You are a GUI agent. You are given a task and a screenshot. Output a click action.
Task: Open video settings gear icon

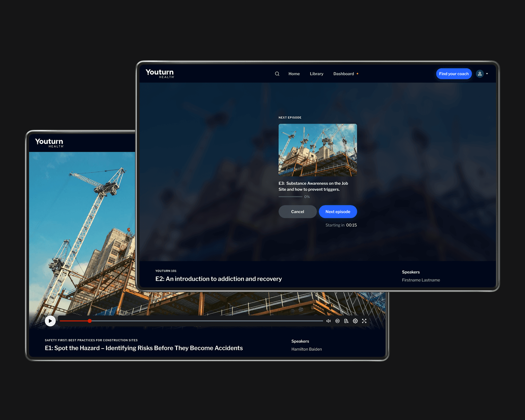point(355,321)
